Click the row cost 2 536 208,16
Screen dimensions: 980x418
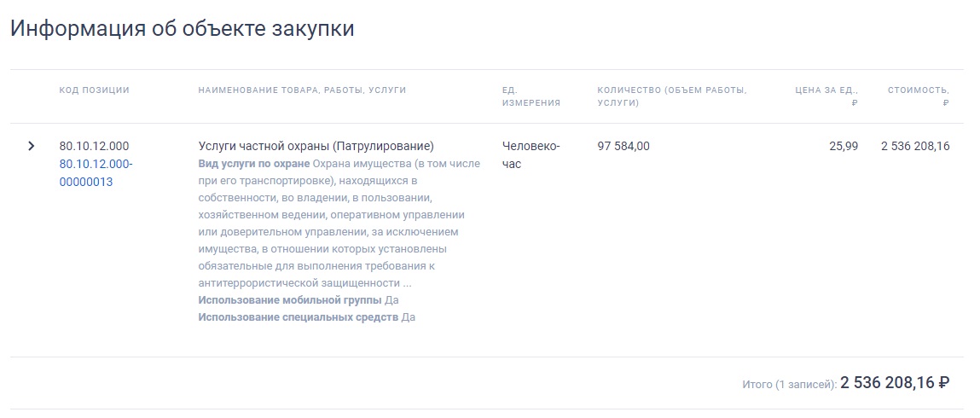pos(914,146)
